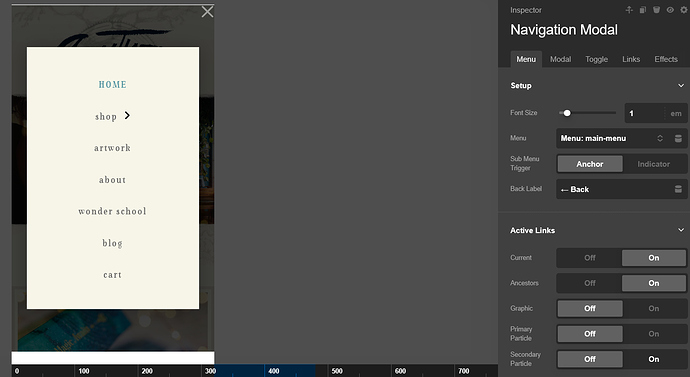Viewport: 690px width, 377px height.
Task: Turn Current active links Off
Action: (590, 258)
